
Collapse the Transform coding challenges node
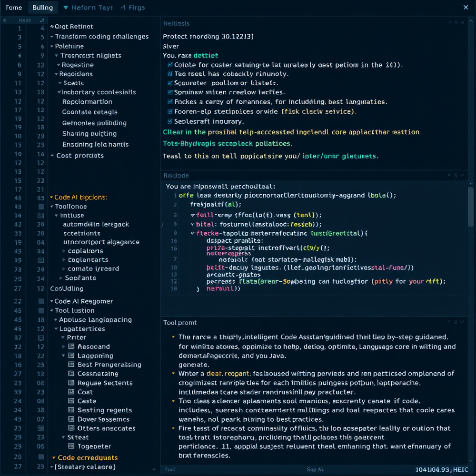[x=51, y=37]
